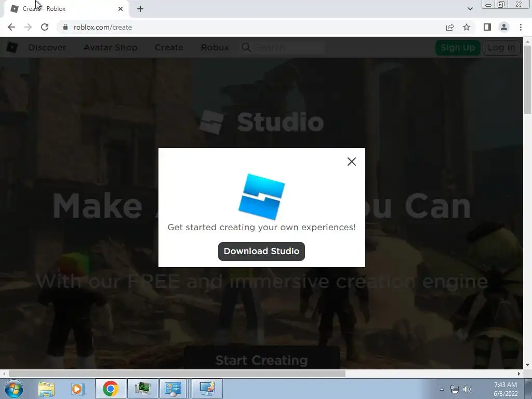
Task: Close the Create - Roblox tab
Action: (x=121, y=9)
